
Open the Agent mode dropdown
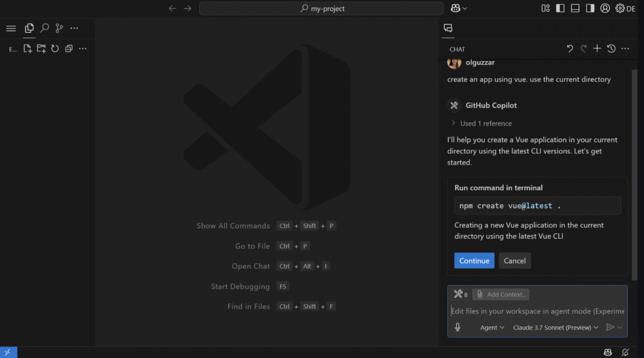pos(492,327)
